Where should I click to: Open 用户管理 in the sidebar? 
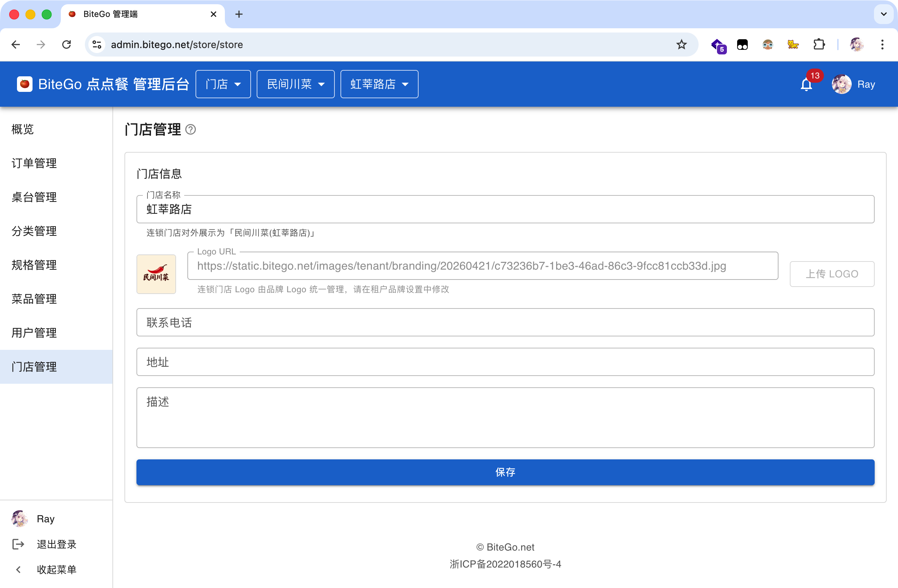point(56,333)
